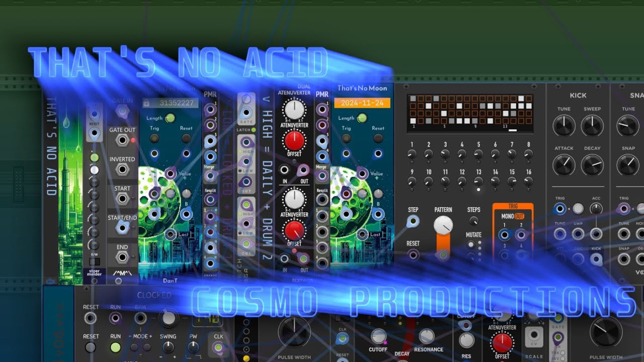Click the KICK output jack on the kick module
Screen dimensions: 644x362
(x=596, y=259)
